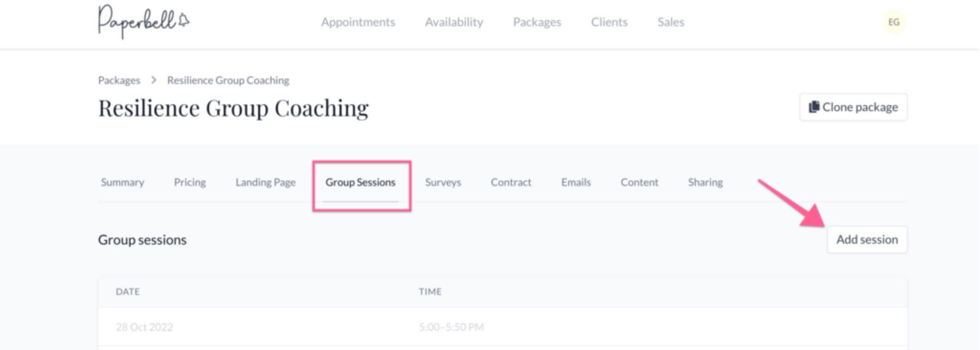Select the Group Sessions tab

(360, 182)
